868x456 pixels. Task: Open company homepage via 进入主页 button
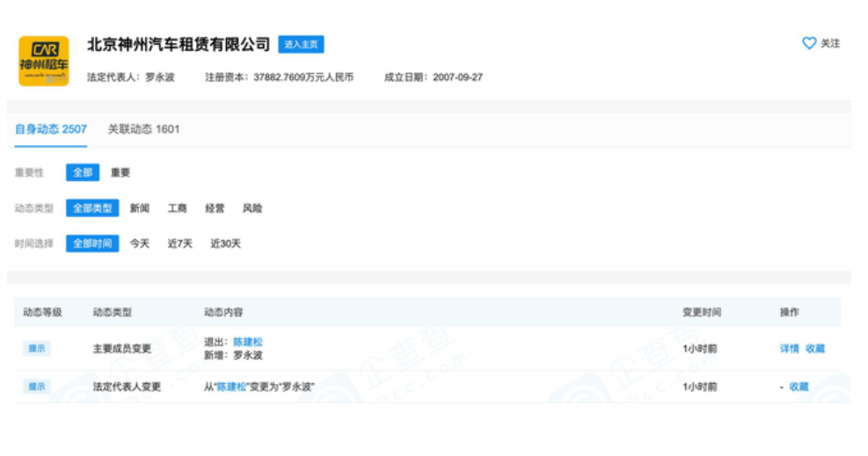(301, 44)
